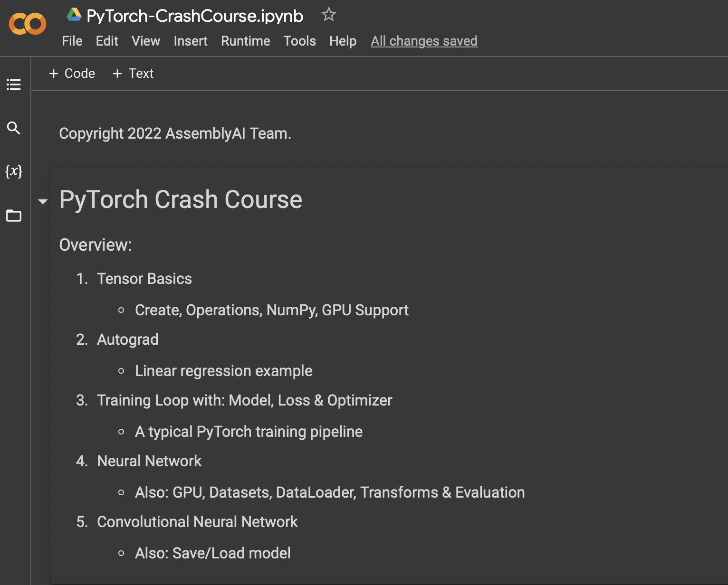Click the Colab logo icon
728x585 pixels.
(28, 24)
